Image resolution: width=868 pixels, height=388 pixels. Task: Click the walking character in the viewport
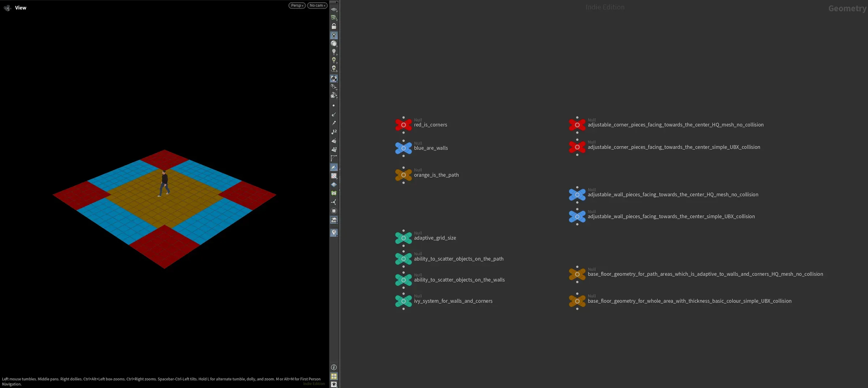(164, 183)
